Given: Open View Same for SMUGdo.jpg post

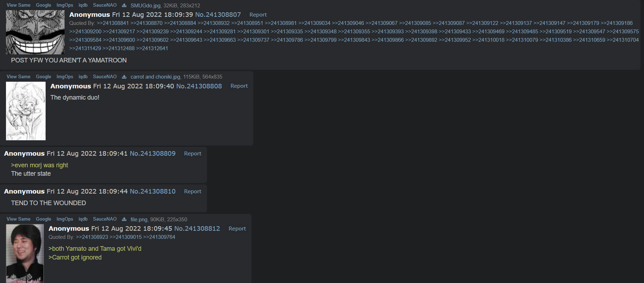Looking at the screenshot, I should pos(19,5).
